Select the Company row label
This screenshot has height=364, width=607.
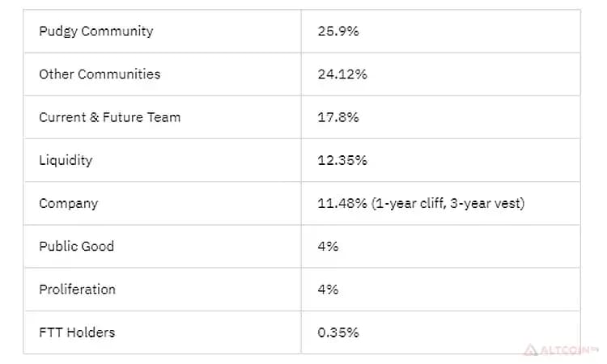pyautogui.click(x=68, y=204)
